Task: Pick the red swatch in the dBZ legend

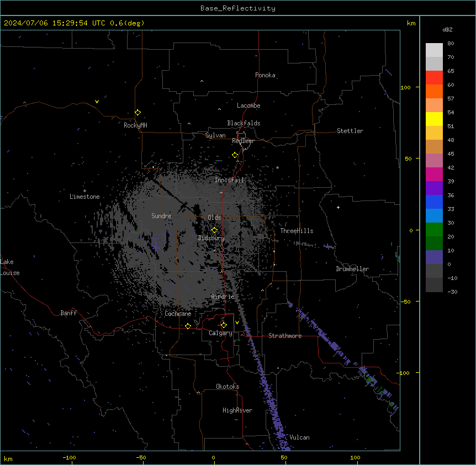Action: tap(434, 77)
